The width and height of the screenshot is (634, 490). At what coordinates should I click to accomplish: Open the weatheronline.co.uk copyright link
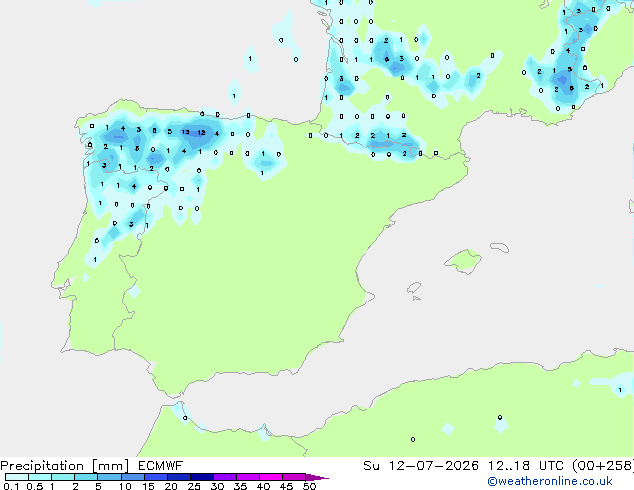(x=549, y=481)
